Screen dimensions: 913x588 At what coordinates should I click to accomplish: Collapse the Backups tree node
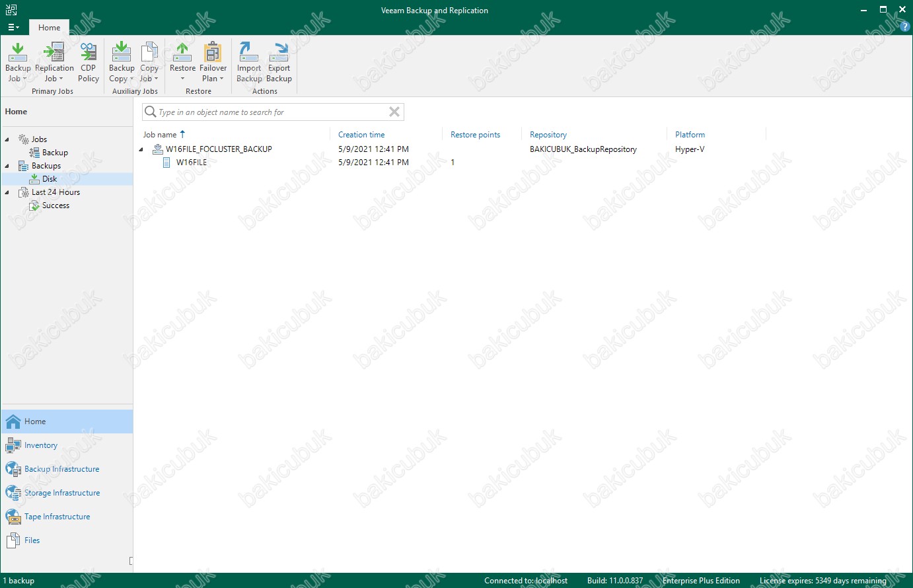point(7,166)
